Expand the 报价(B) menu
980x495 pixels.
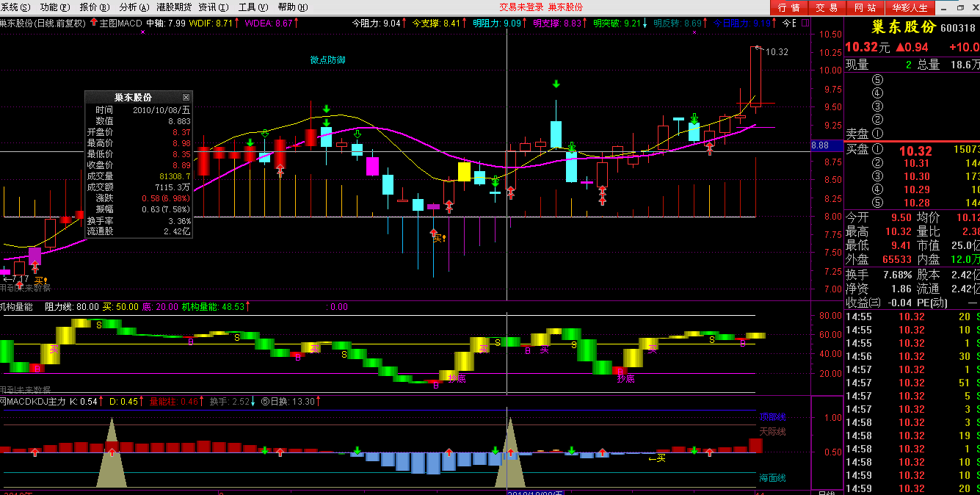click(x=92, y=7)
